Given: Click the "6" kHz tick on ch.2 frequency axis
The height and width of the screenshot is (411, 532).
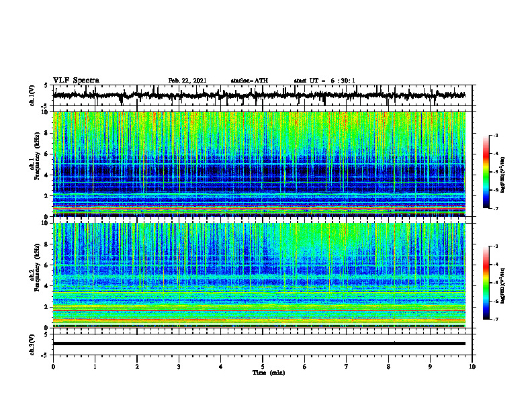Looking at the screenshot, I should coord(47,265).
